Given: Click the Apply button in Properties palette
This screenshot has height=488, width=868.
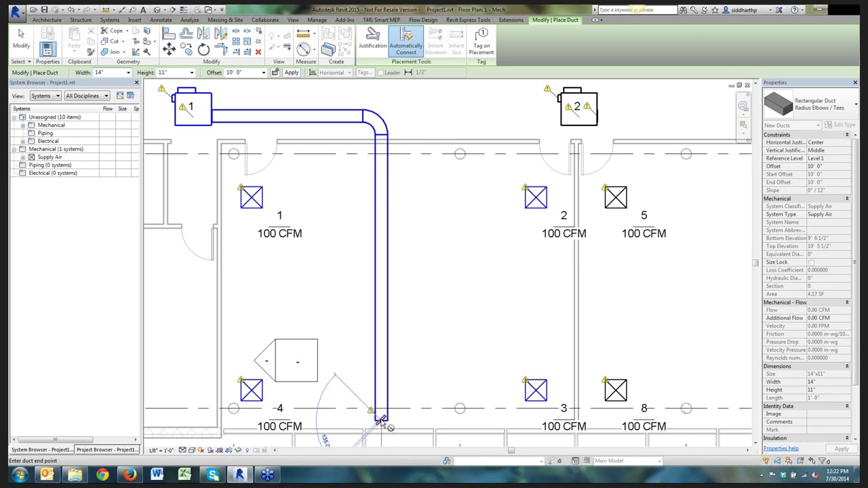Looking at the screenshot, I should (x=842, y=449).
